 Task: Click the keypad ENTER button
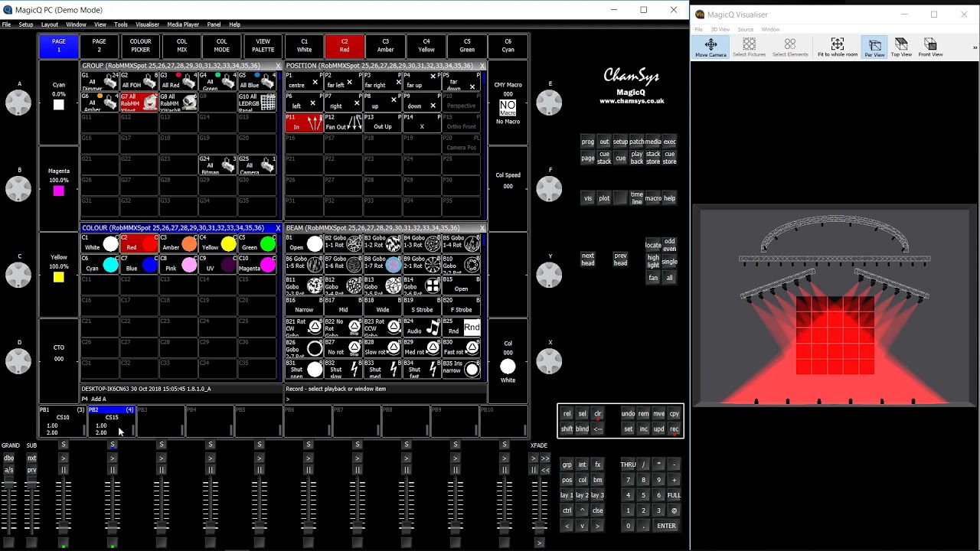(x=667, y=526)
